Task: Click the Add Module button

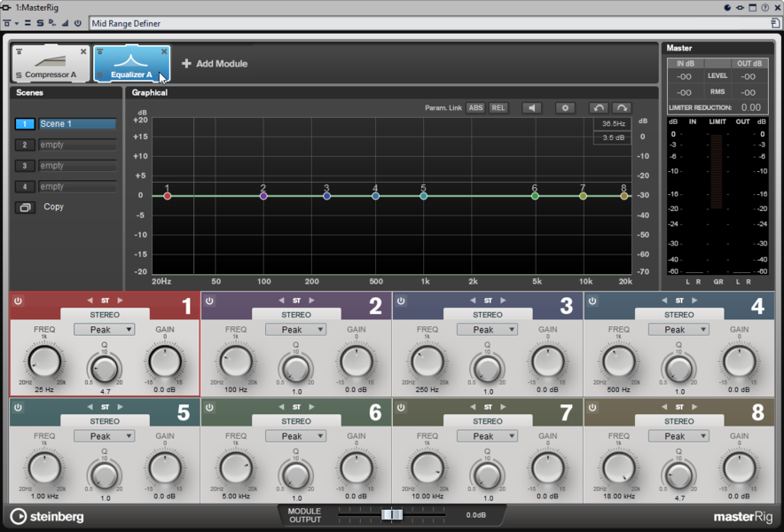Action: [x=215, y=64]
